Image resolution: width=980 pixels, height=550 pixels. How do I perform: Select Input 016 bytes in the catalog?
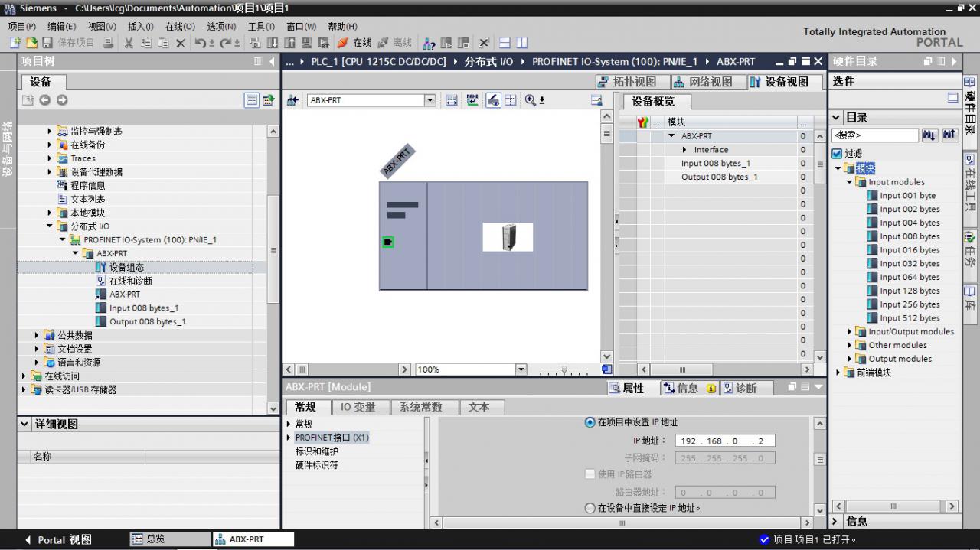point(909,250)
